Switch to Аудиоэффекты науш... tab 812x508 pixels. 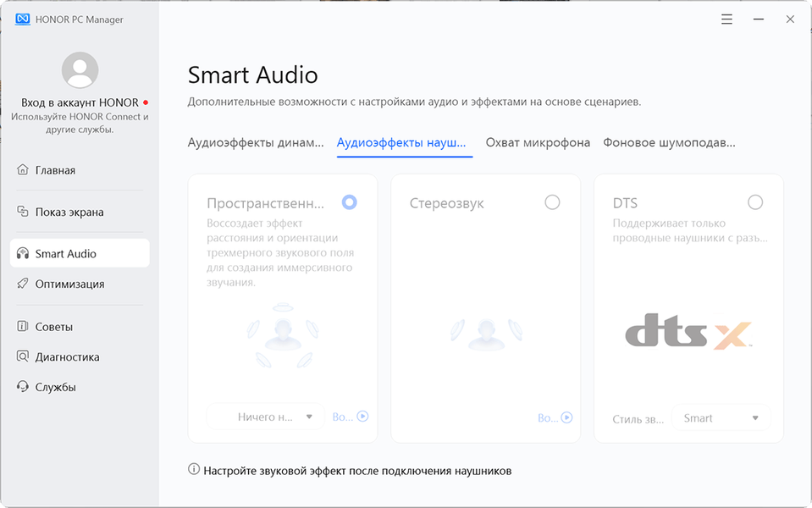tap(401, 142)
